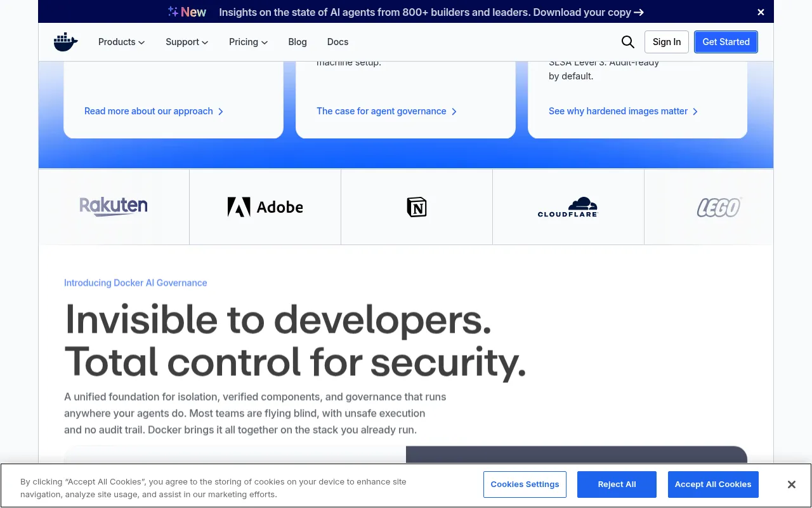Viewport: 812px width, 508px height.
Task: Open Cookies Settings
Action: [x=525, y=485]
